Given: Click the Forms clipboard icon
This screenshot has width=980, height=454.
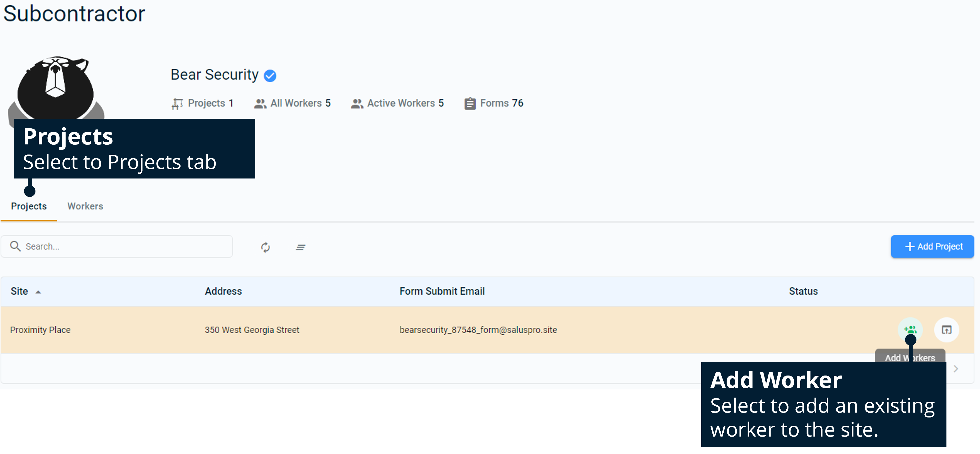Looking at the screenshot, I should point(470,104).
